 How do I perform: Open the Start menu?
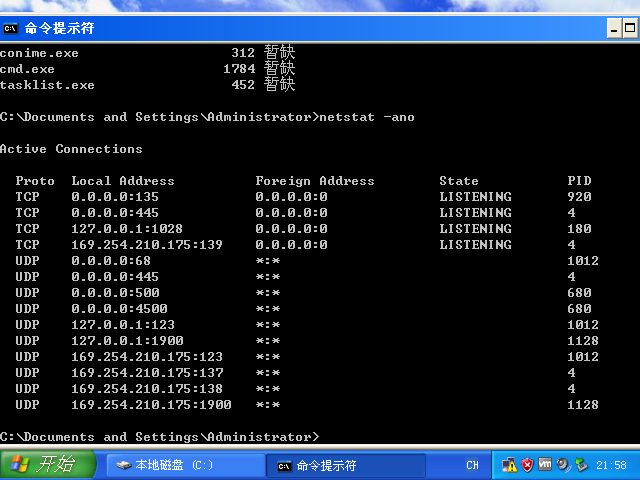click(x=47, y=464)
